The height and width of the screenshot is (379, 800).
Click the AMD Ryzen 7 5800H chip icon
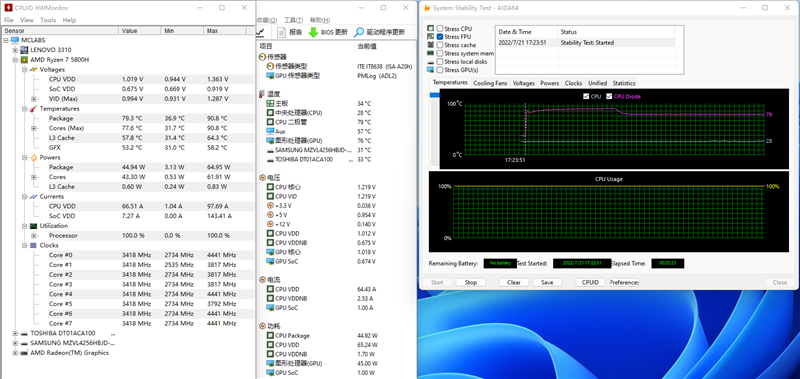click(x=24, y=60)
